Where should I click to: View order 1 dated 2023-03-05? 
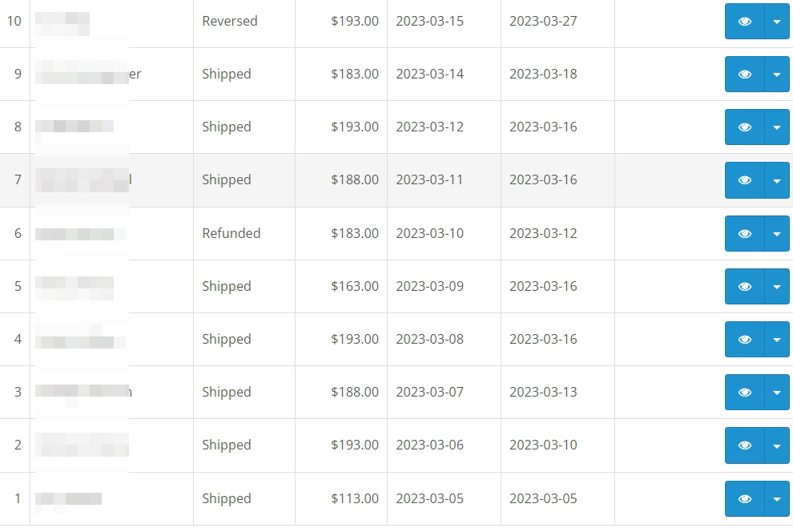[x=744, y=499]
